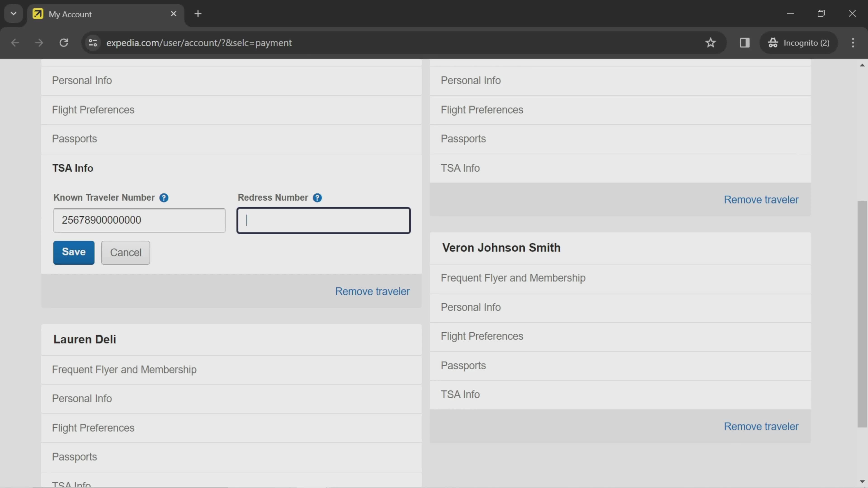Cancel TSA Info editing
The width and height of the screenshot is (868, 488).
click(x=126, y=252)
